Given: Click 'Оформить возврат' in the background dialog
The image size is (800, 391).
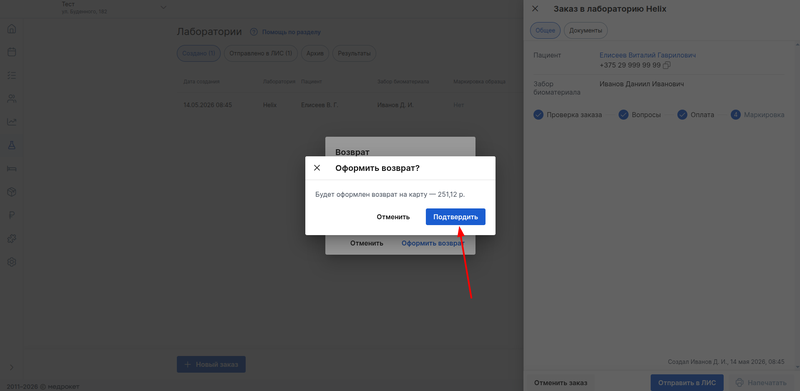Looking at the screenshot, I should 433,243.
